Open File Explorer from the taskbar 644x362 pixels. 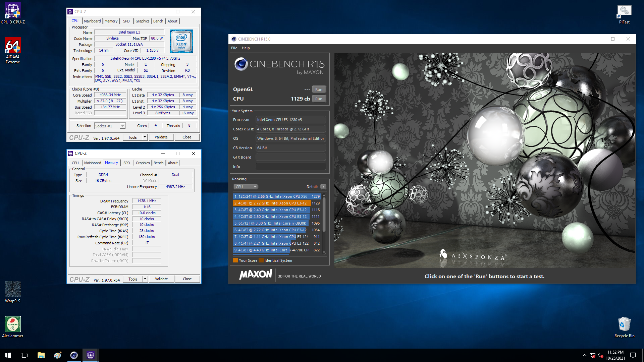41,355
